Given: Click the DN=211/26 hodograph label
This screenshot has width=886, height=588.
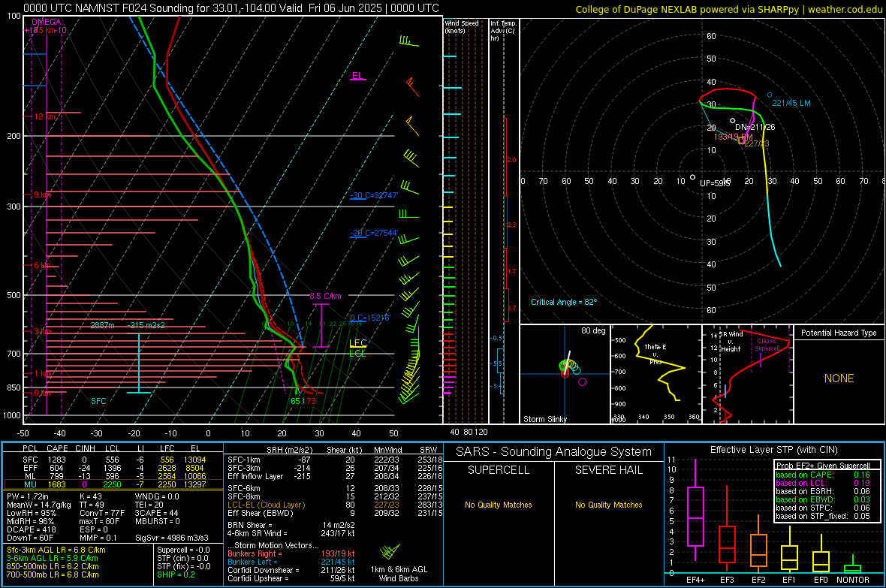Looking at the screenshot, I should [755, 127].
